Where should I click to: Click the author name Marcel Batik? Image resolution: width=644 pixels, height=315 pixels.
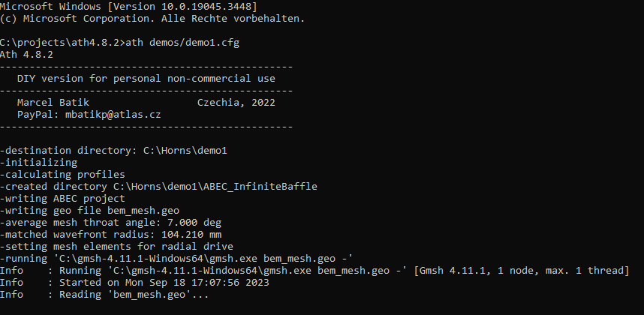pyautogui.click(x=53, y=103)
